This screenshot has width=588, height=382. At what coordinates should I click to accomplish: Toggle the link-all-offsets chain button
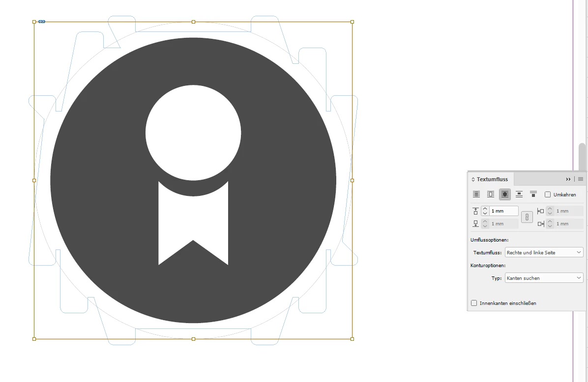[527, 217]
